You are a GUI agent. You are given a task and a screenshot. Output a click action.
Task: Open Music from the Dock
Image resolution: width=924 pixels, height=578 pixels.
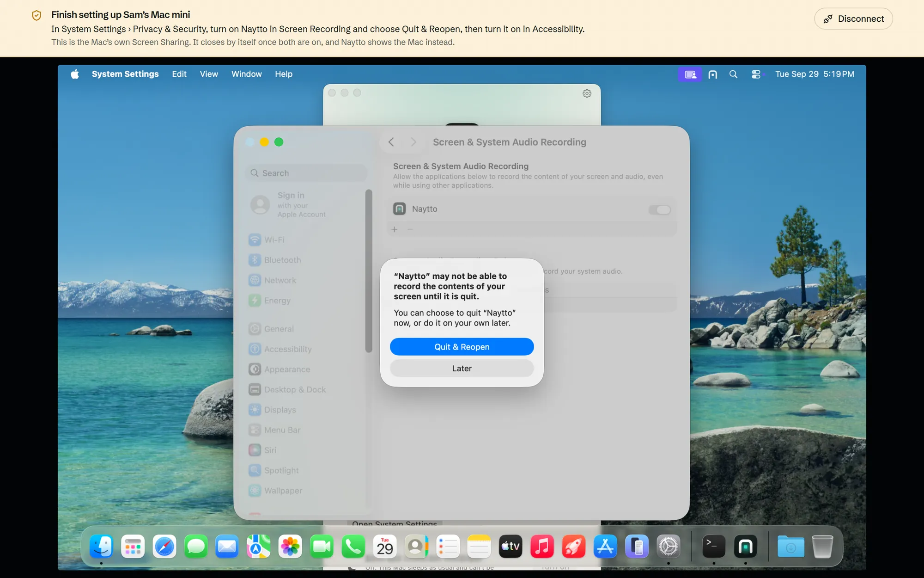pos(542,547)
